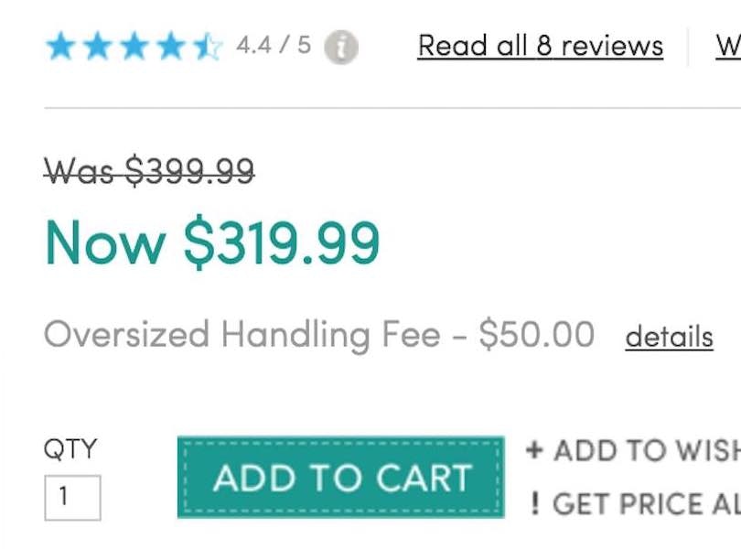Click the Now $319.99 sale price
Screen dimensions: 741x560
pos(212,242)
